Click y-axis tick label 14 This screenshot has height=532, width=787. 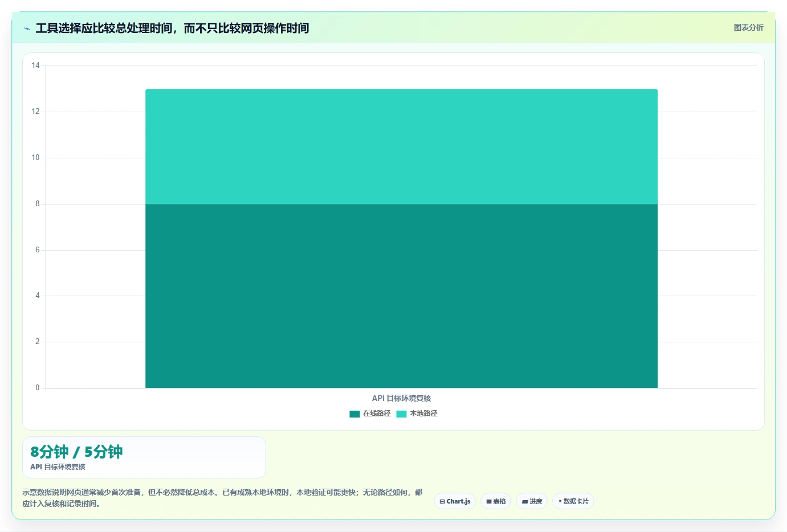pos(35,66)
